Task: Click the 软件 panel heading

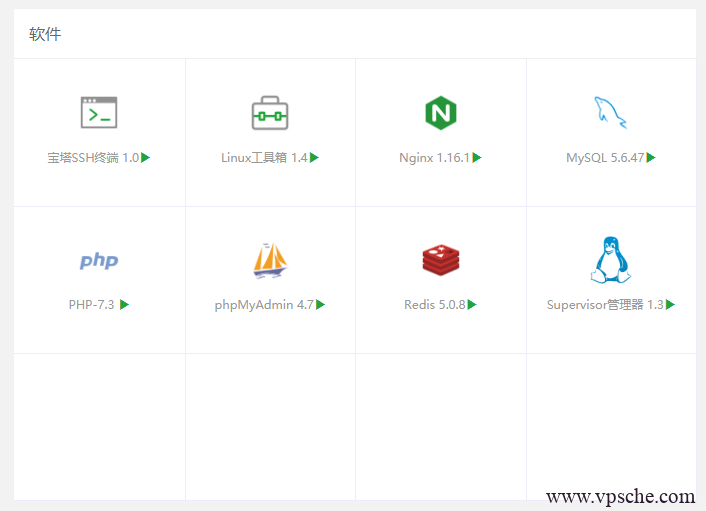Action: click(45, 34)
